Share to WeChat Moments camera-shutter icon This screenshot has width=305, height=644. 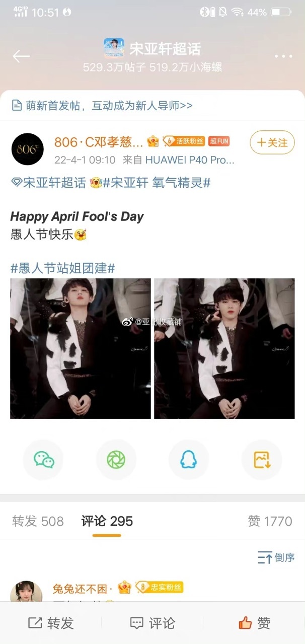pos(116,459)
